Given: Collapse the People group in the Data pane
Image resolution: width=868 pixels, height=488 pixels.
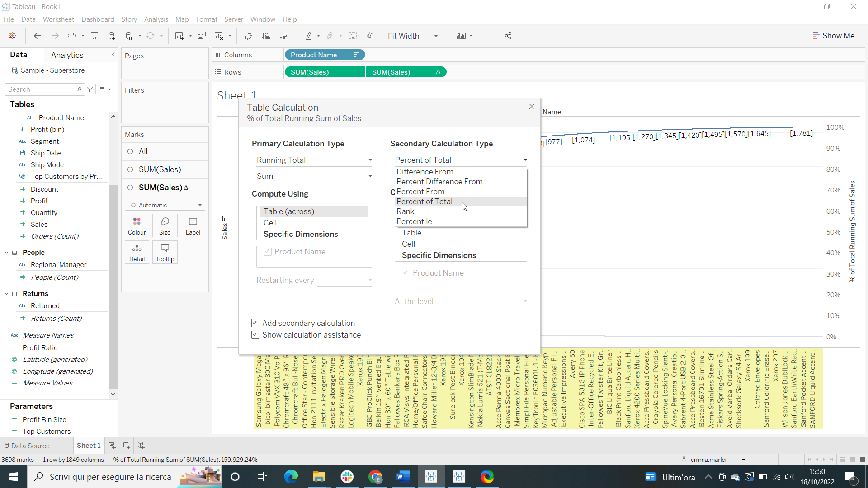Looking at the screenshot, I should [x=6, y=252].
